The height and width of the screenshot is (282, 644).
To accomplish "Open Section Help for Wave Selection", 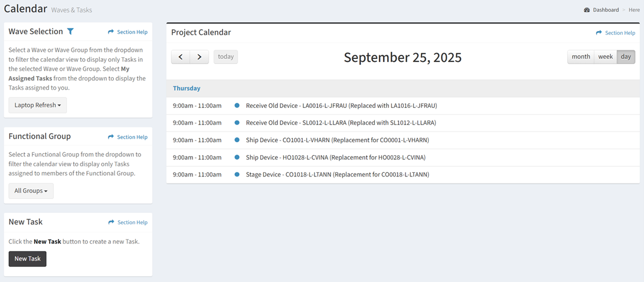I will 132,32.
